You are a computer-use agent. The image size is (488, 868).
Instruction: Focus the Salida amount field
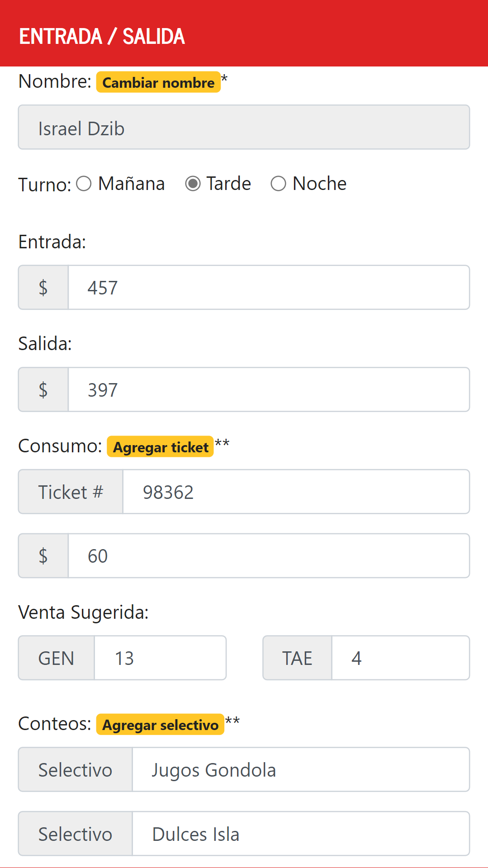269,390
